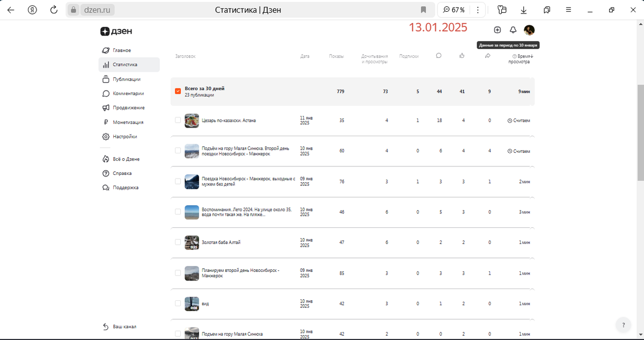Check the вид row checkbox
The image size is (644, 340).
pyautogui.click(x=178, y=304)
